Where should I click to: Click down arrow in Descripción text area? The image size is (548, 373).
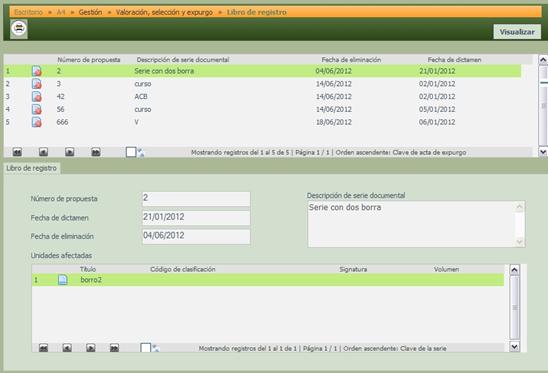pos(520,242)
